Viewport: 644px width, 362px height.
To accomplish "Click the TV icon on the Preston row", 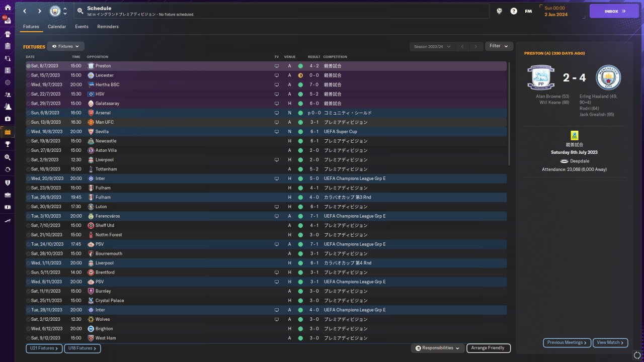I will (x=276, y=66).
